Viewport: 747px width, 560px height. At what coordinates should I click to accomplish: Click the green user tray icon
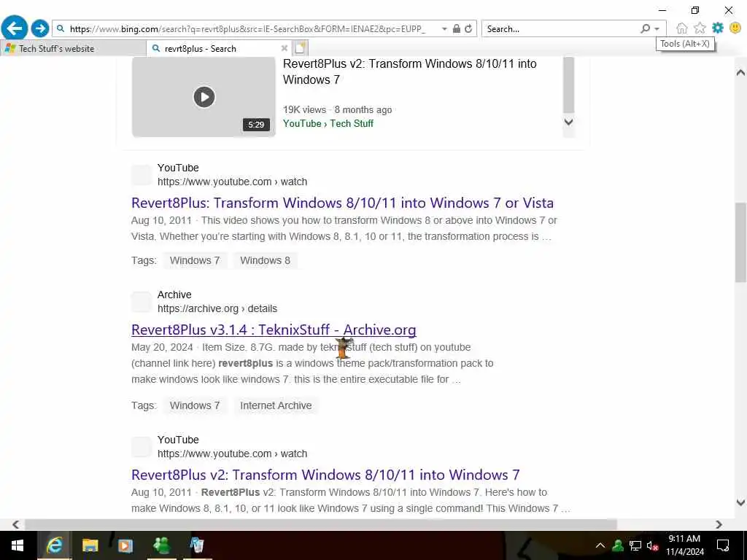point(618,545)
